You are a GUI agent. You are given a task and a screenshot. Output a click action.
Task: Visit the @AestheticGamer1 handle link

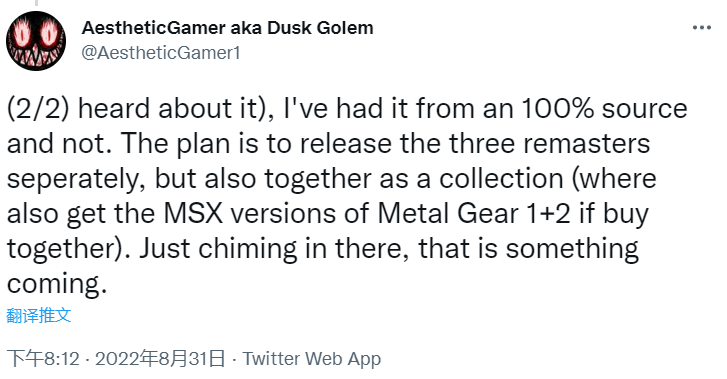161,53
